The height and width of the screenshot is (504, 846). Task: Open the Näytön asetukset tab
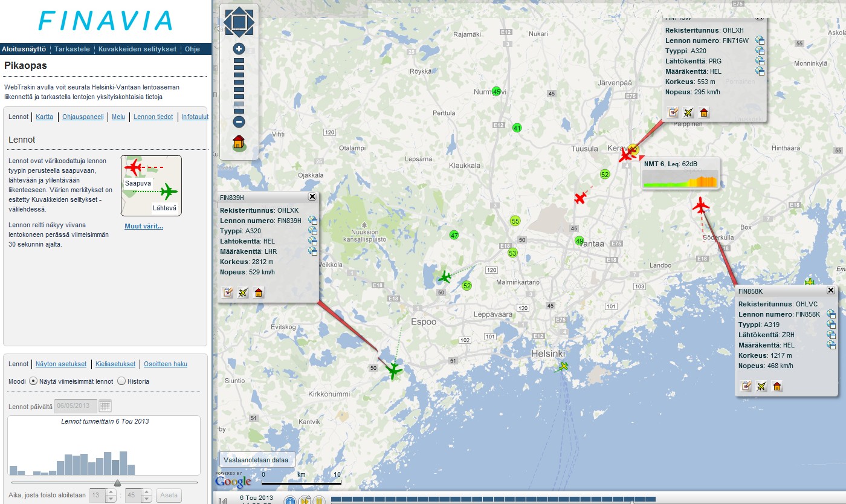pyautogui.click(x=61, y=364)
